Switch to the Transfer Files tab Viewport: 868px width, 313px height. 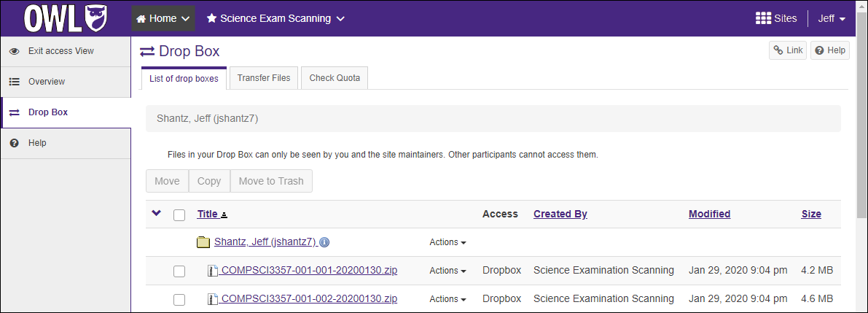[x=264, y=77]
